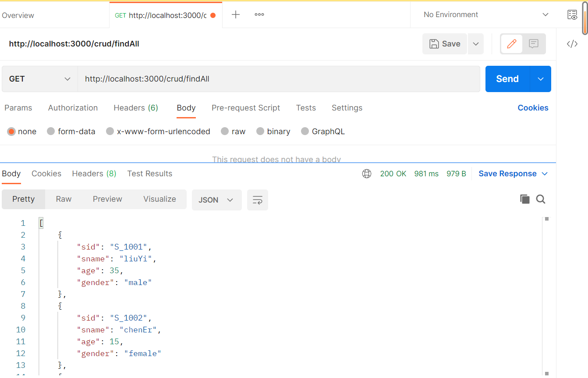The width and height of the screenshot is (588, 378).
Task: Open the Tests tab
Action: click(x=306, y=108)
